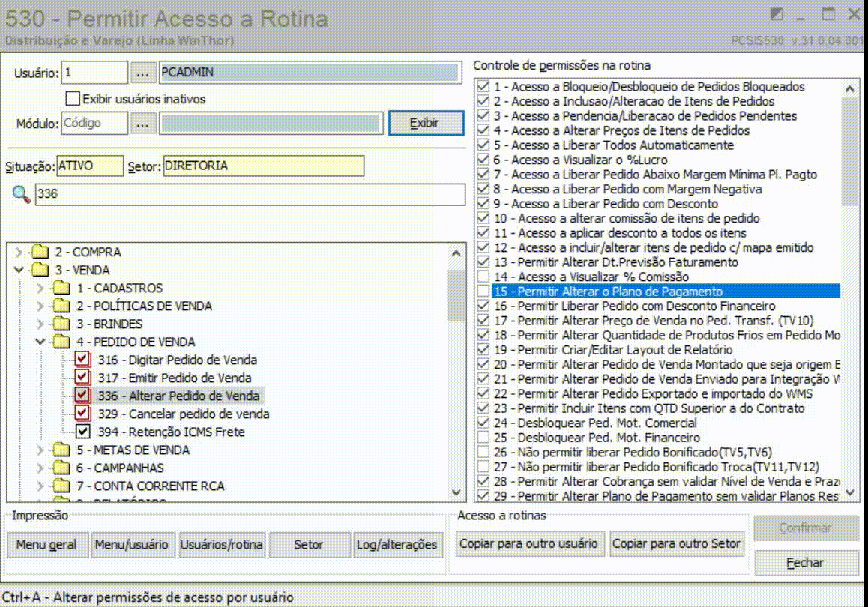Image resolution: width=868 pixels, height=607 pixels.
Task: Uncheck permission 6 - Acesso a Visualizar o %Lucro
Action: pos(483,160)
